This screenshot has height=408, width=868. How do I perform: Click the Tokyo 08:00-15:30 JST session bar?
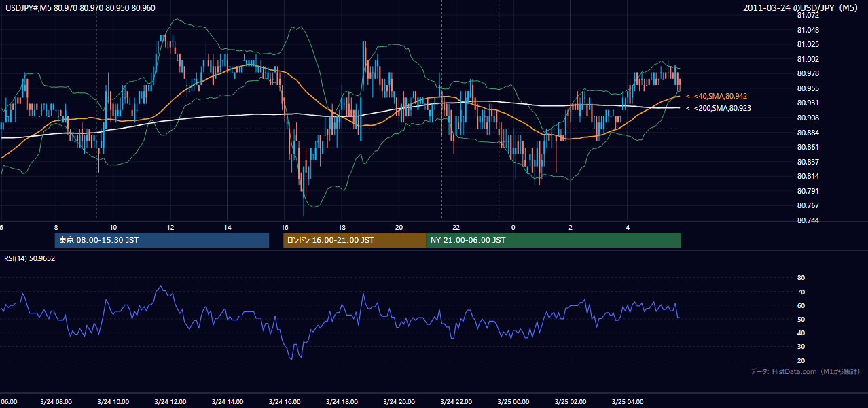point(162,240)
